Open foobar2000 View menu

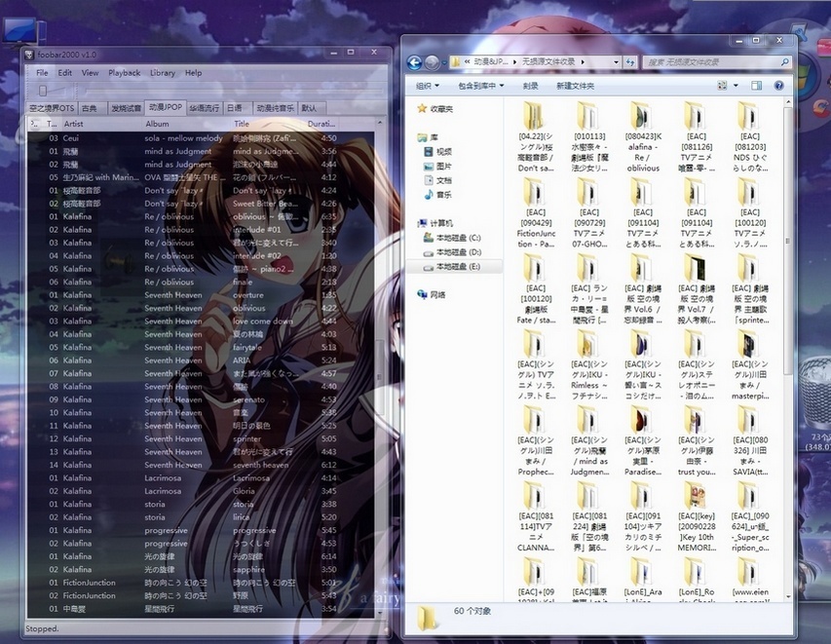pyautogui.click(x=90, y=73)
